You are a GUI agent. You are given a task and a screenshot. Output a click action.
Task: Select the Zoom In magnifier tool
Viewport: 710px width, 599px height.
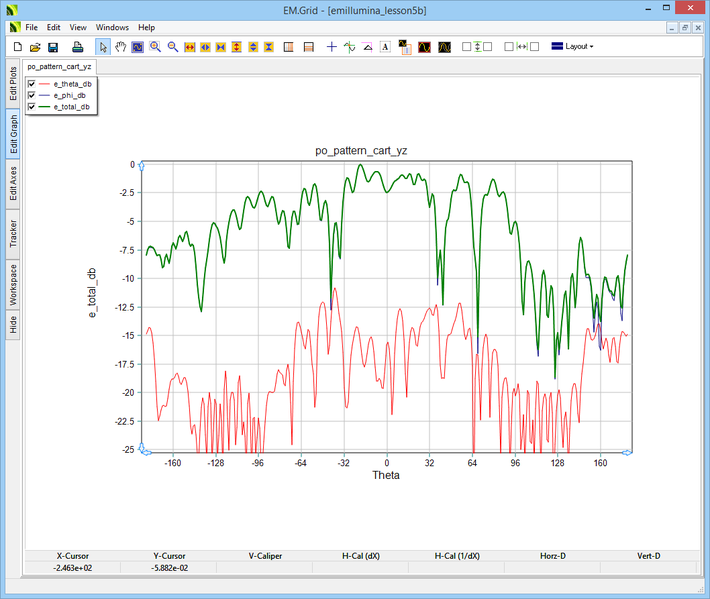(x=155, y=47)
